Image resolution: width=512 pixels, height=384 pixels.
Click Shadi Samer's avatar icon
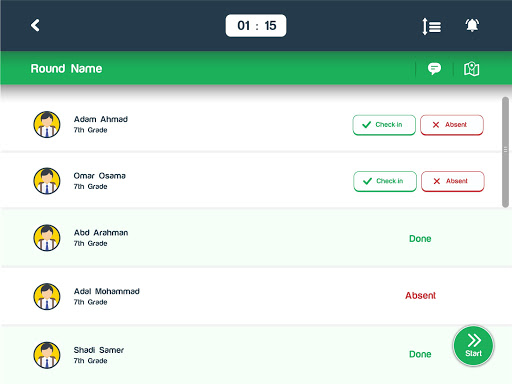pos(47,355)
